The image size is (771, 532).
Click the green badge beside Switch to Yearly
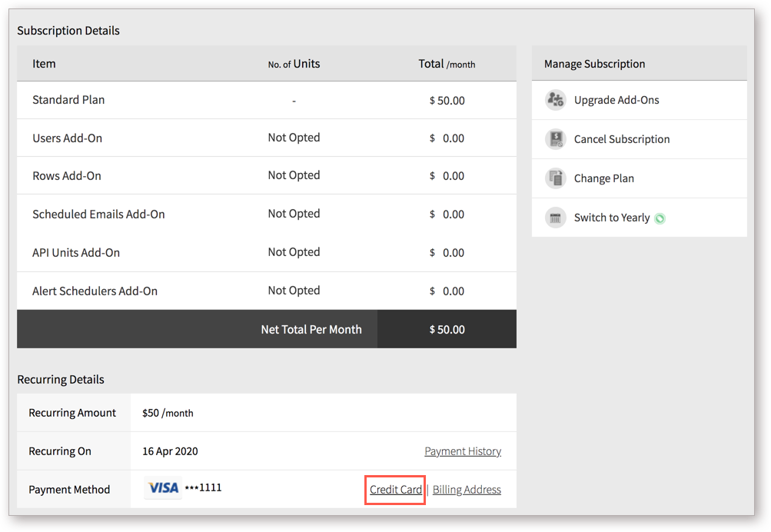pyautogui.click(x=660, y=218)
